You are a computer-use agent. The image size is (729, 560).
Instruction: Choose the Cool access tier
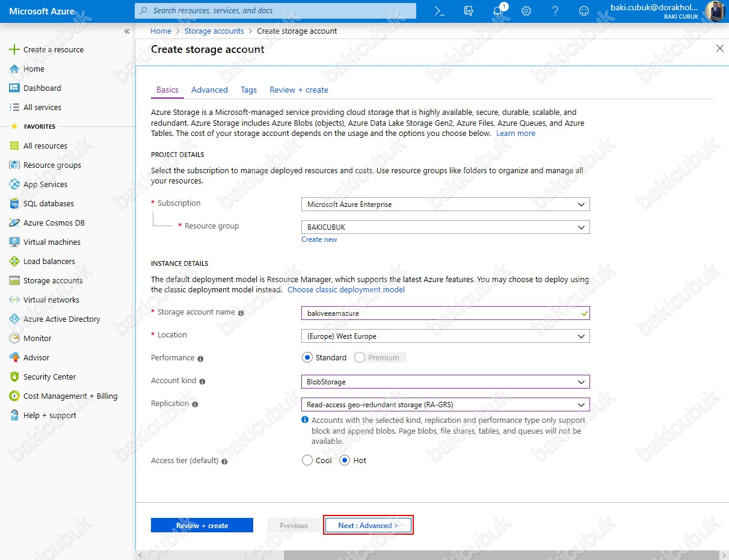307,460
